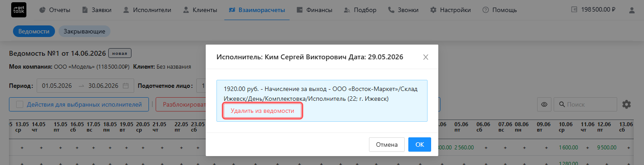Click the Заявки document icon
Image resolution: width=644 pixels, height=165 pixels.
(x=85, y=10)
